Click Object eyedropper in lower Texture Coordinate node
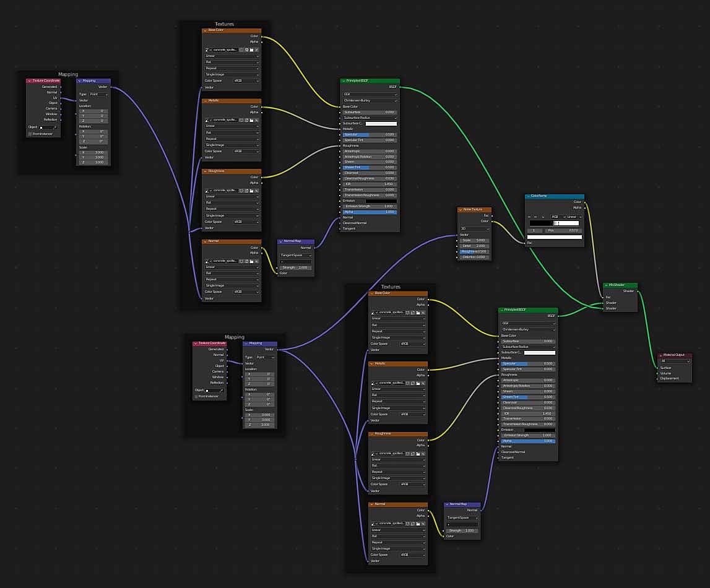The height and width of the screenshot is (588, 710). (222, 390)
